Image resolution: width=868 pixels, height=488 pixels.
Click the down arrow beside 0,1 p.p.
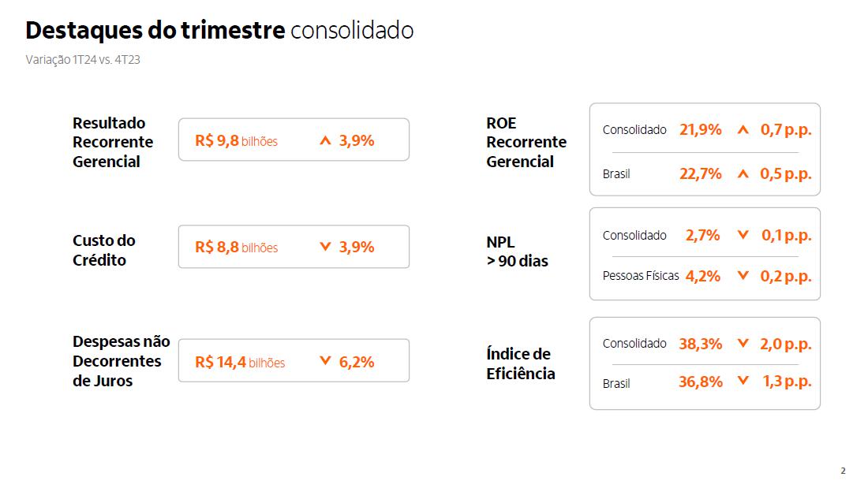(x=742, y=235)
